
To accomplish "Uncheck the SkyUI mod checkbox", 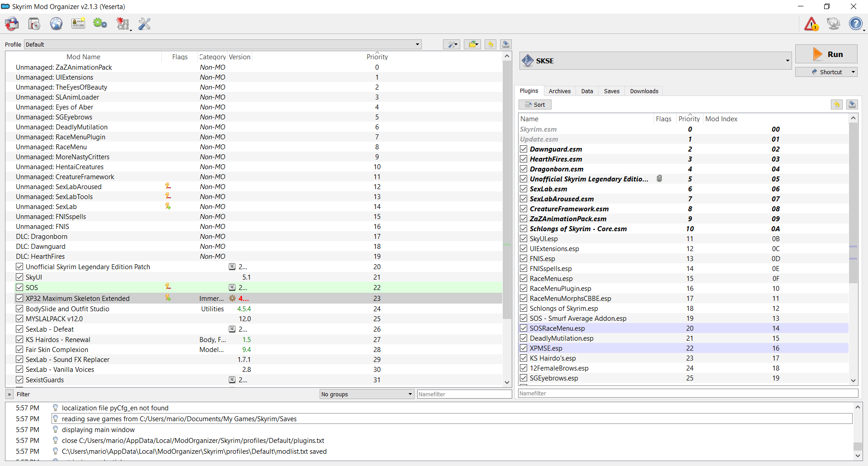I will [x=19, y=277].
